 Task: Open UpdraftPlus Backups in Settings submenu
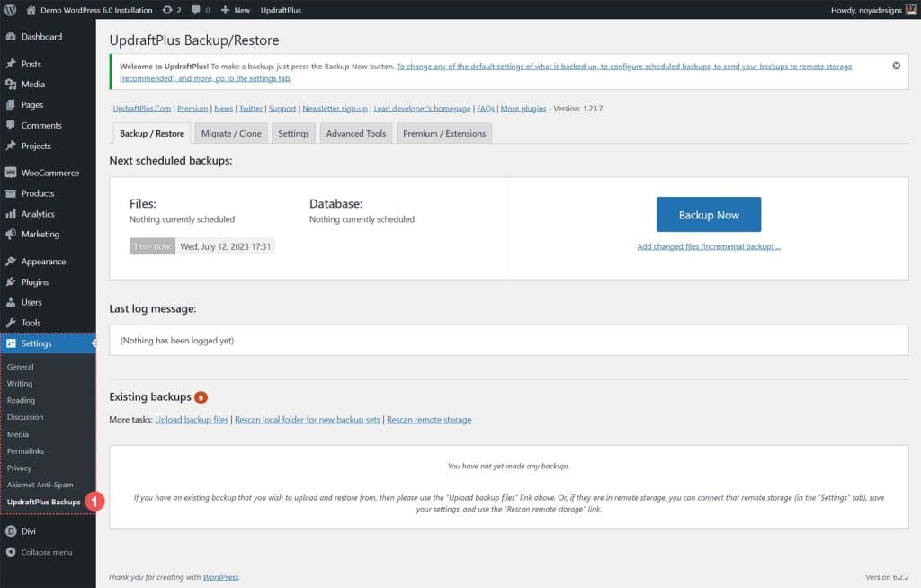tap(46, 502)
